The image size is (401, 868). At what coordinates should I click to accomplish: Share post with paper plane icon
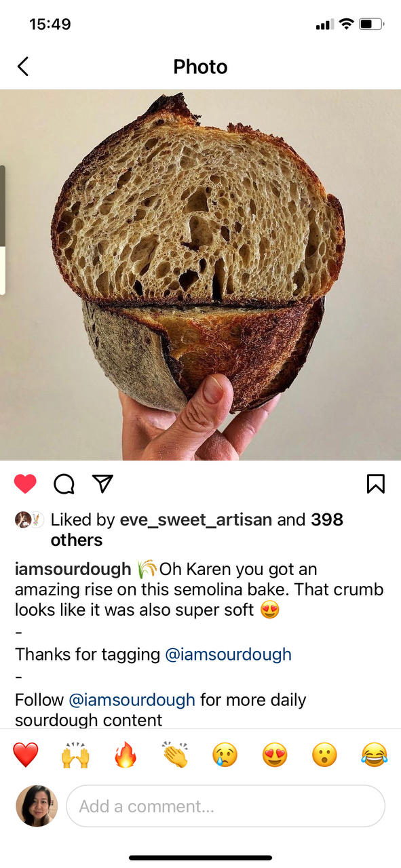click(x=102, y=483)
